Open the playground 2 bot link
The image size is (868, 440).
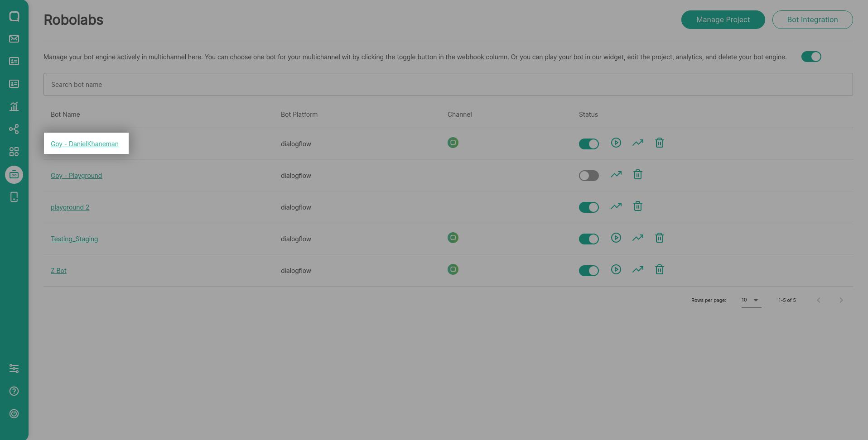[70, 207]
